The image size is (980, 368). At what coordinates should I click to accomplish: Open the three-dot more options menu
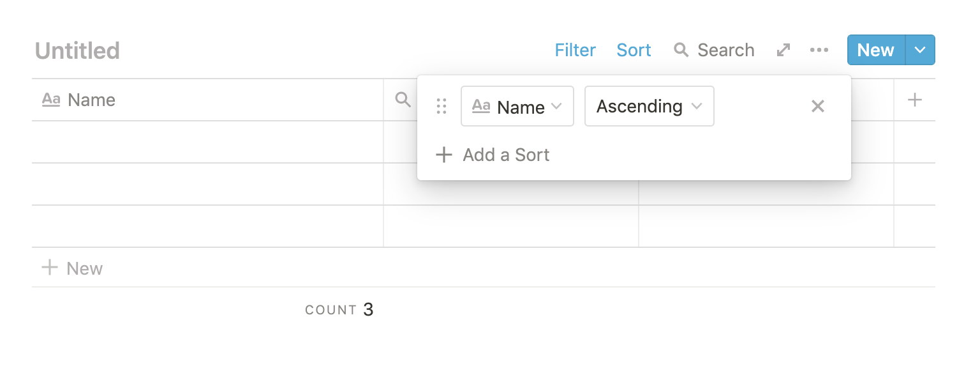[819, 50]
